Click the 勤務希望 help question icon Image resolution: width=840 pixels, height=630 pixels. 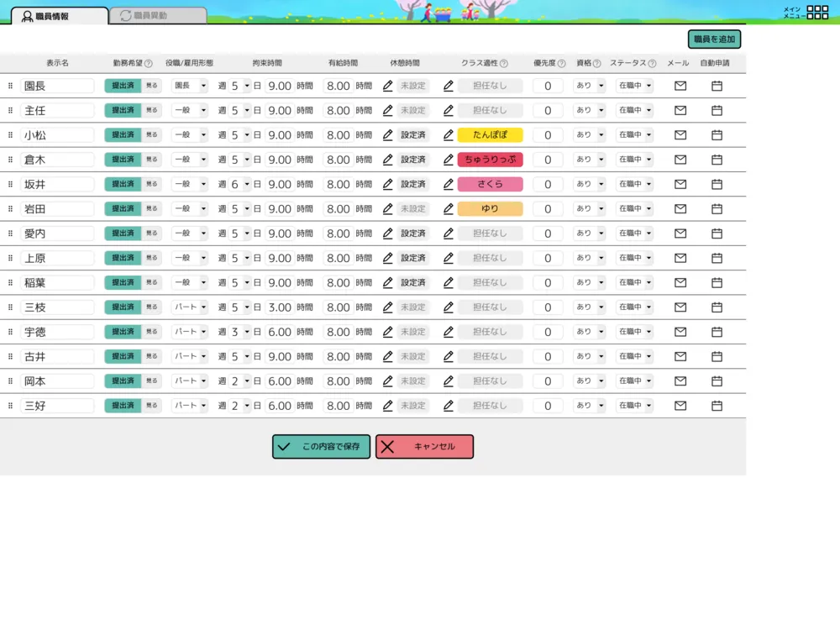[x=149, y=63]
